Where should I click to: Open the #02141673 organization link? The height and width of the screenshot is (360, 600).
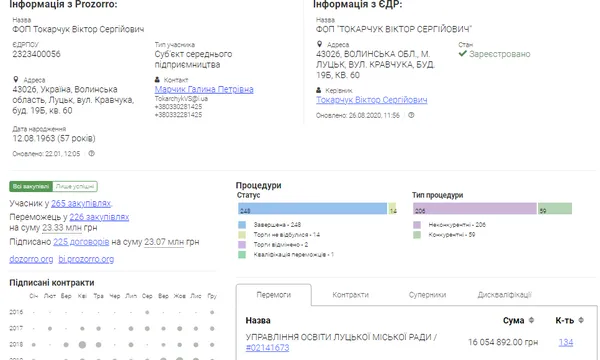click(x=267, y=347)
